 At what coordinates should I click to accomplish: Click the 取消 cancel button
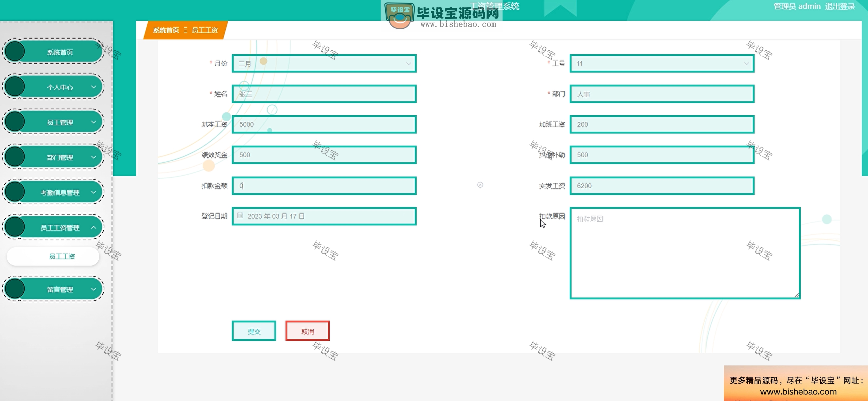(308, 331)
